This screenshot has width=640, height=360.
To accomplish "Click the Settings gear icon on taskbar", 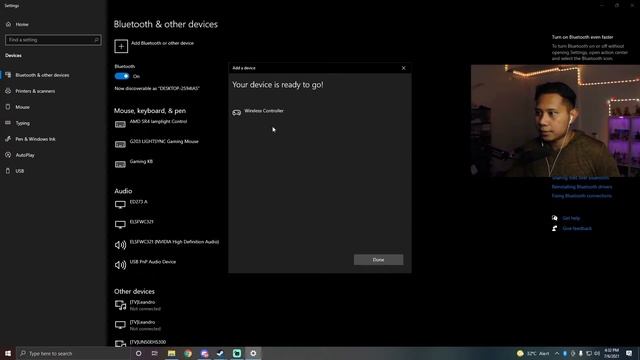I will [x=253, y=353].
